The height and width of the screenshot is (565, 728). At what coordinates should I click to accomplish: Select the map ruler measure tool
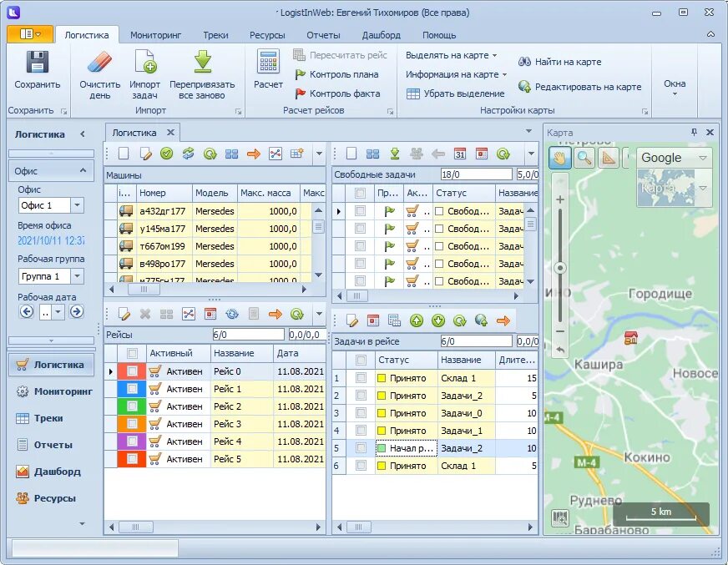609,158
